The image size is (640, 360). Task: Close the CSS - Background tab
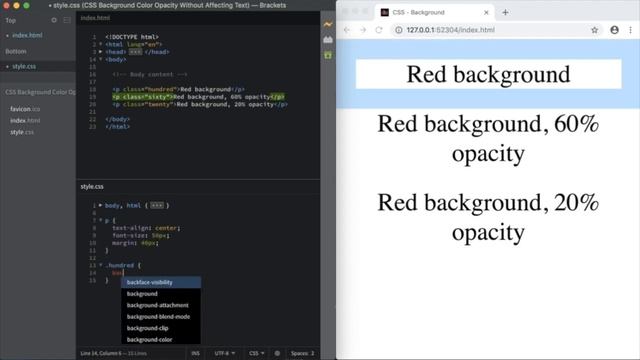point(486,13)
